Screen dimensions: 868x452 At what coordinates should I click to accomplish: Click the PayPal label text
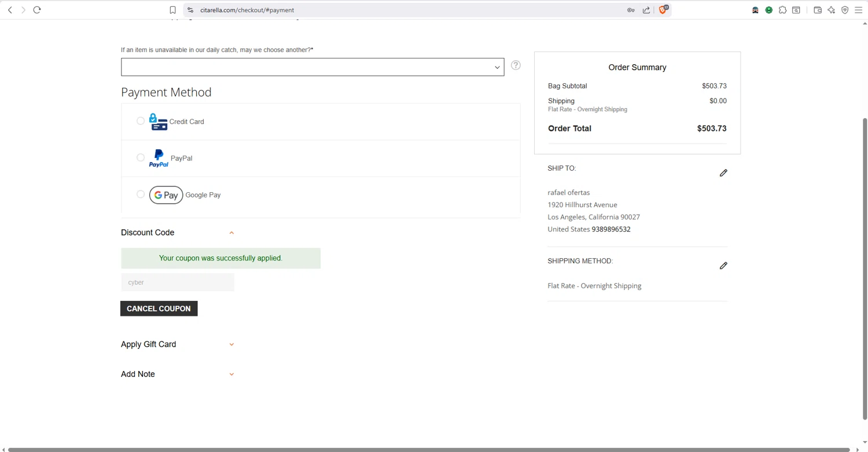coord(181,158)
